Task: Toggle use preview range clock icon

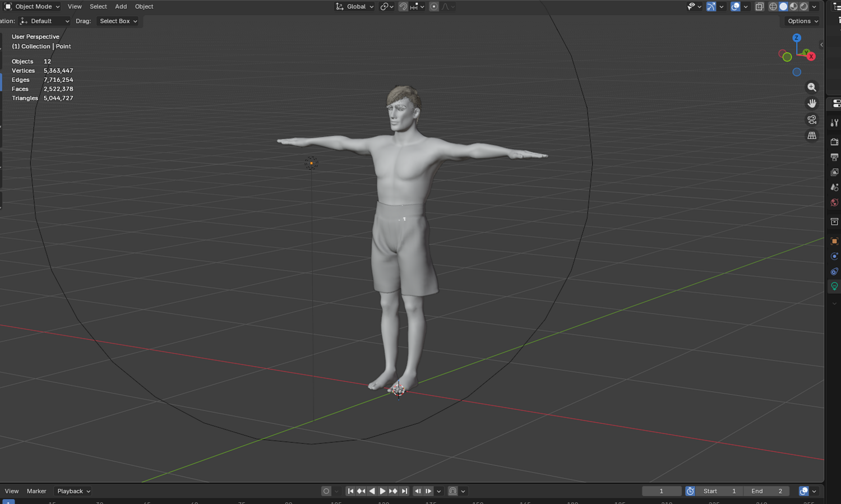Action: tap(690, 491)
